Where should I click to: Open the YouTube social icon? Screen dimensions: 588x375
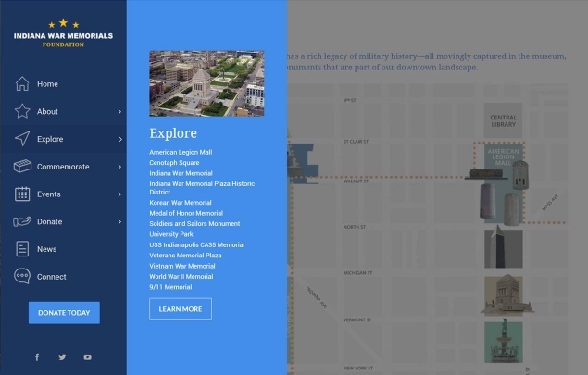pyautogui.click(x=87, y=357)
